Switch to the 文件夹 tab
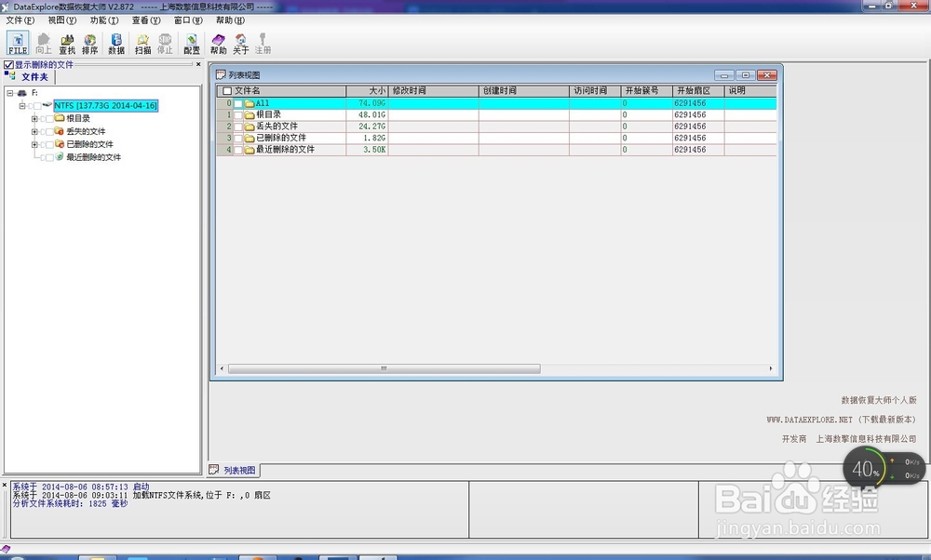 tap(29, 77)
